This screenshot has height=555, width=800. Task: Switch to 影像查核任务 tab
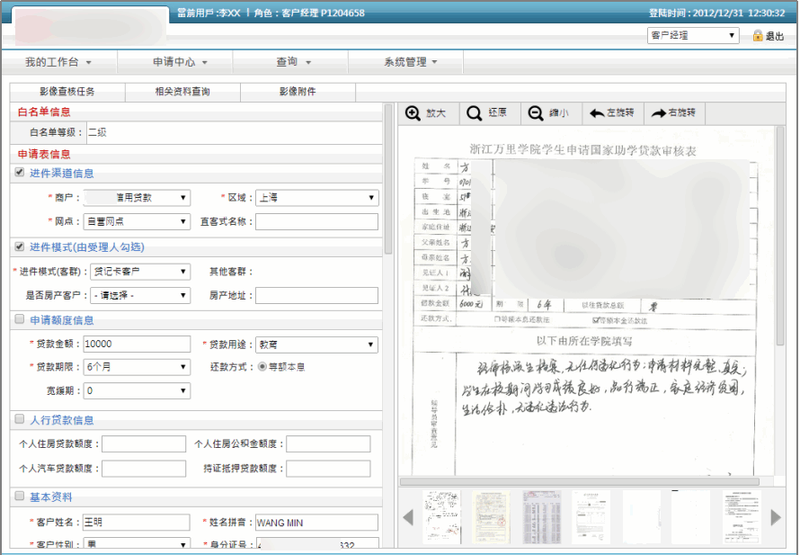tap(67, 92)
